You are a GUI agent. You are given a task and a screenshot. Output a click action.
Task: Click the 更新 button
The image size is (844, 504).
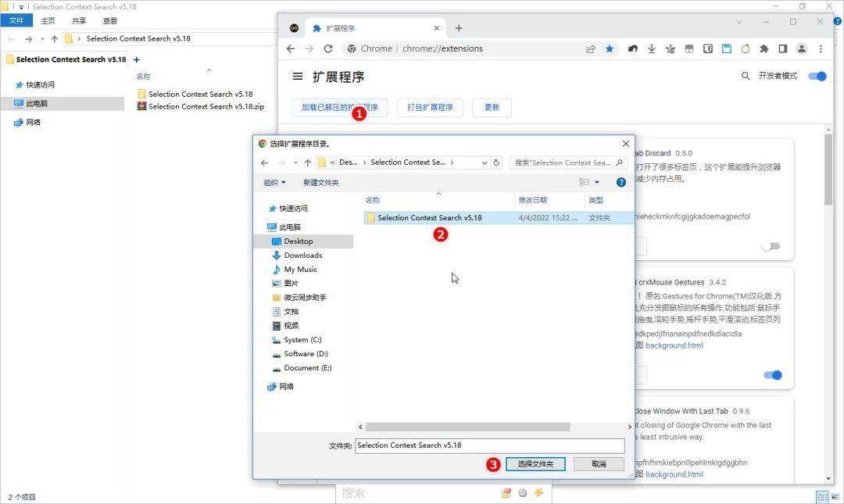tap(492, 107)
